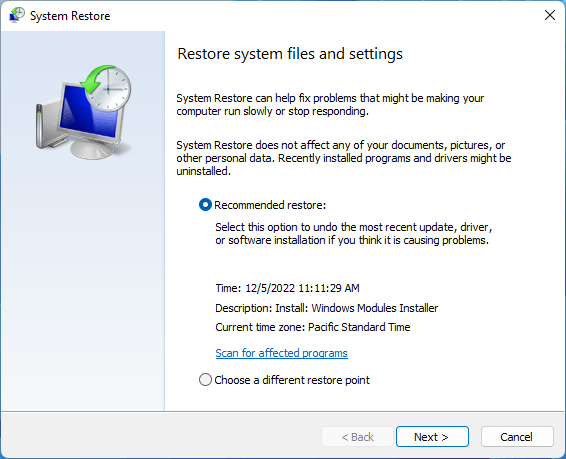
Task: Click the "System Restore" title bar text
Action: click(70, 16)
